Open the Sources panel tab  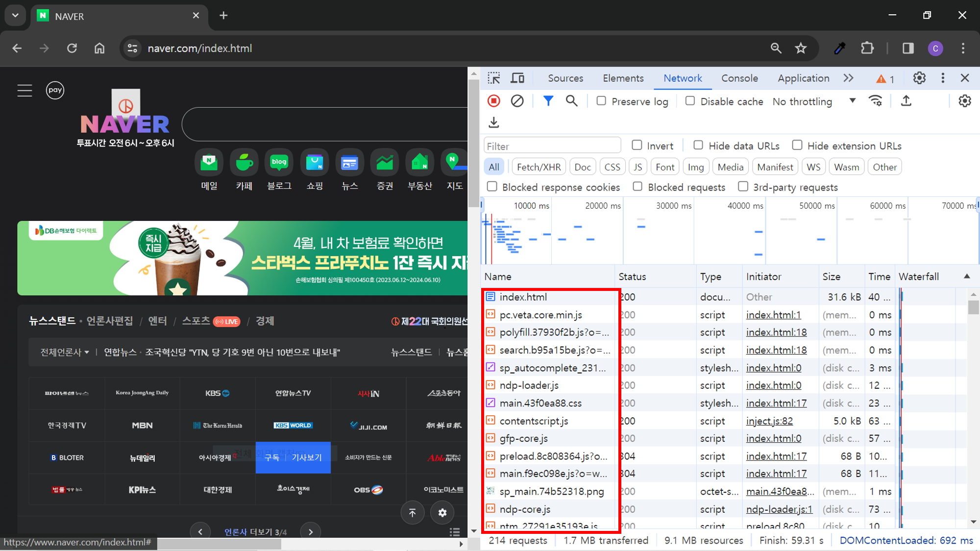coord(565,78)
